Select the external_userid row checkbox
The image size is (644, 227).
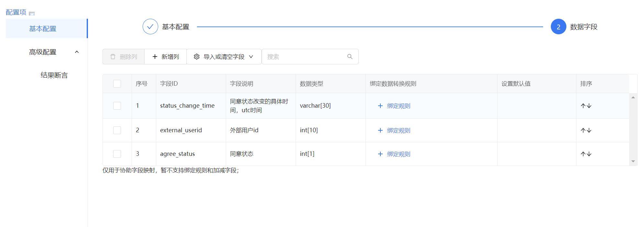click(x=117, y=130)
